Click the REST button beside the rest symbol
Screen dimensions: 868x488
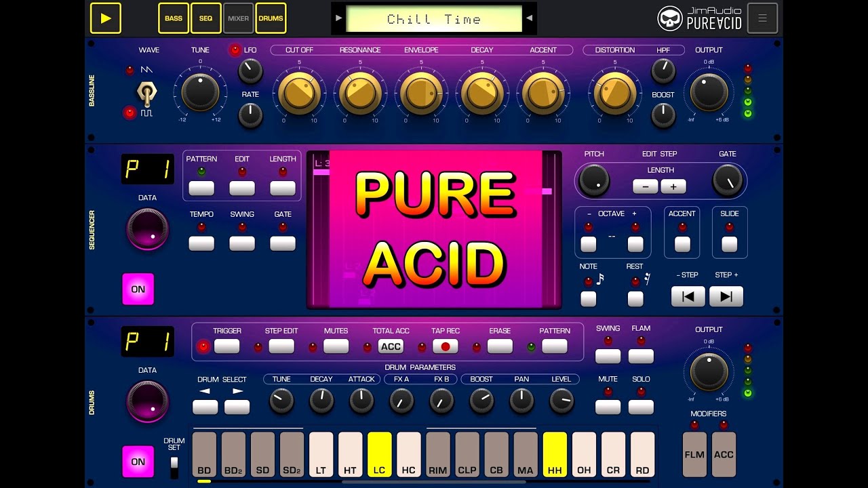click(635, 298)
